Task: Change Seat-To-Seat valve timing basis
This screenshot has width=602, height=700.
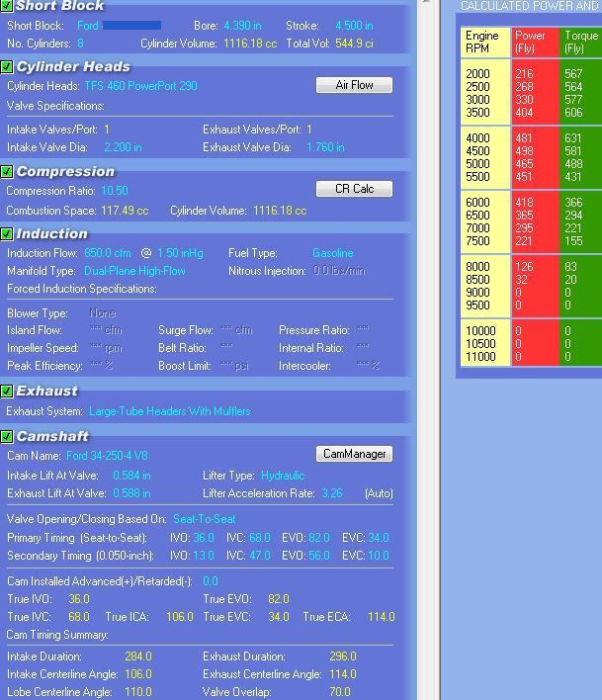Action: point(204,519)
